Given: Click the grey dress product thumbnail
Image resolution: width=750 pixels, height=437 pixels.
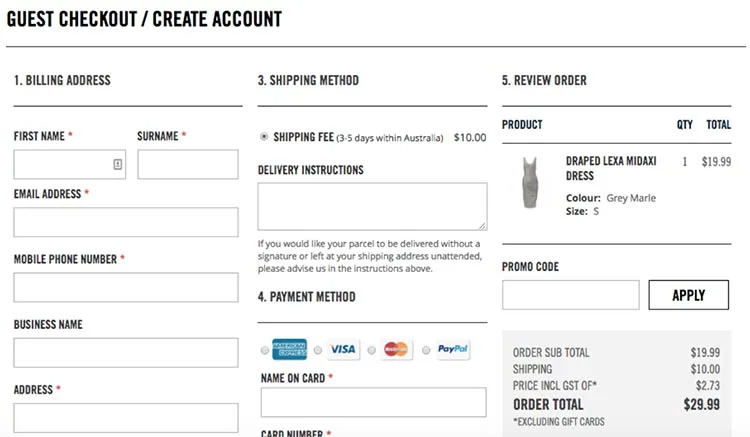Looking at the screenshot, I should coord(529,182).
